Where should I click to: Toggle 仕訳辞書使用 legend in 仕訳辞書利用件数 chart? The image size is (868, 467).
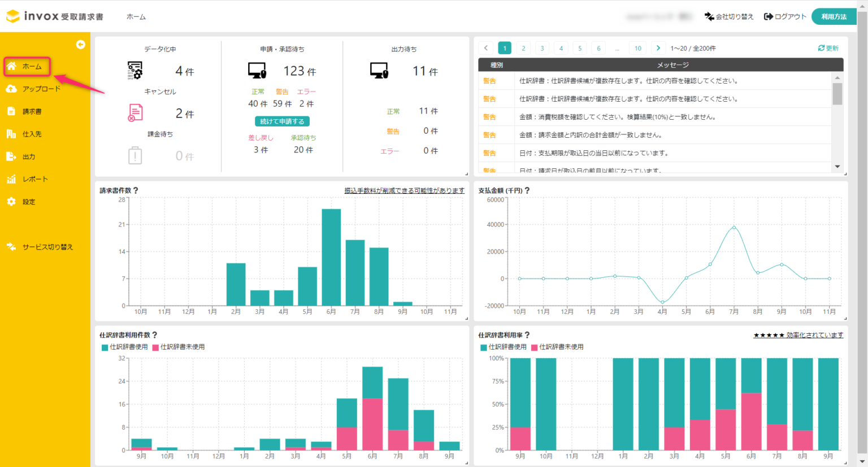coord(124,347)
